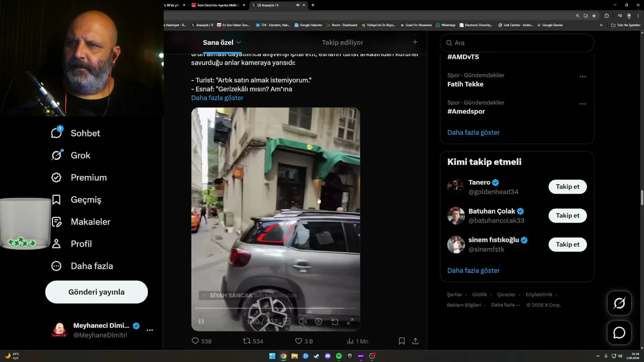
Task: Repost the post with 534 reposts
Action: [253, 341]
